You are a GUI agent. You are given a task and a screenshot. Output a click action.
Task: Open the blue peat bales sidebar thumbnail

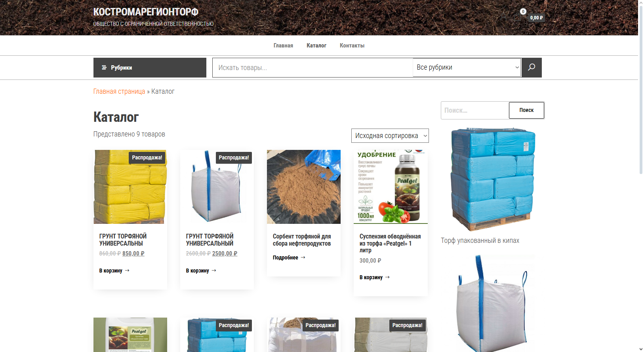(493, 180)
